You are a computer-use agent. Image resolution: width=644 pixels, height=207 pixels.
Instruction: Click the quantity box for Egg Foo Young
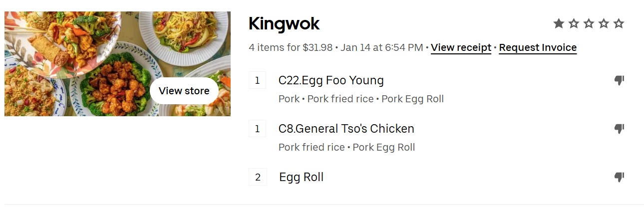258,80
